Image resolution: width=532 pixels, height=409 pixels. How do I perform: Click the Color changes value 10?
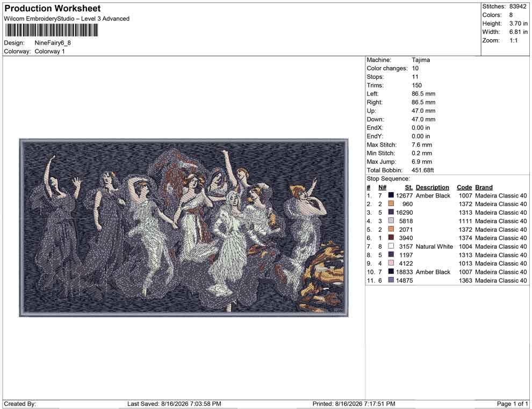415,69
